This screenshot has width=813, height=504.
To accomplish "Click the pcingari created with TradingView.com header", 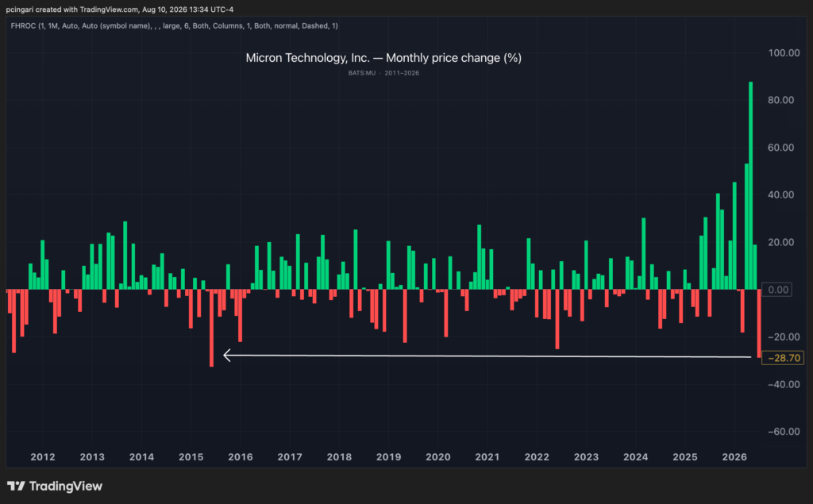I will [120, 10].
